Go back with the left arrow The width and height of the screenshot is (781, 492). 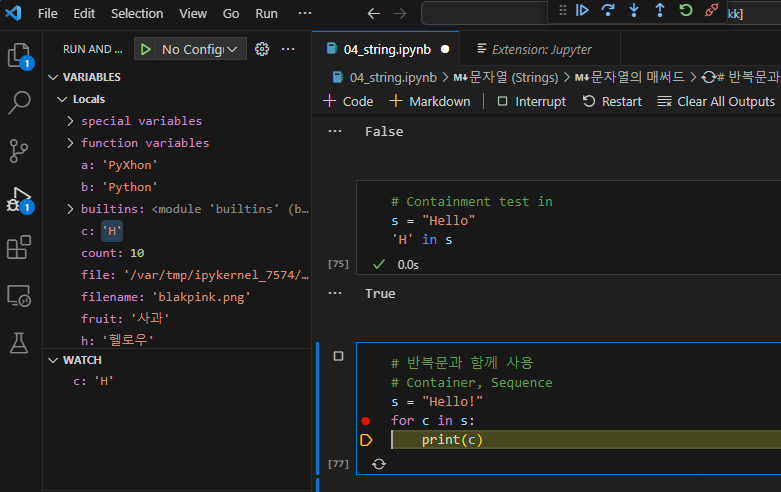(x=374, y=13)
